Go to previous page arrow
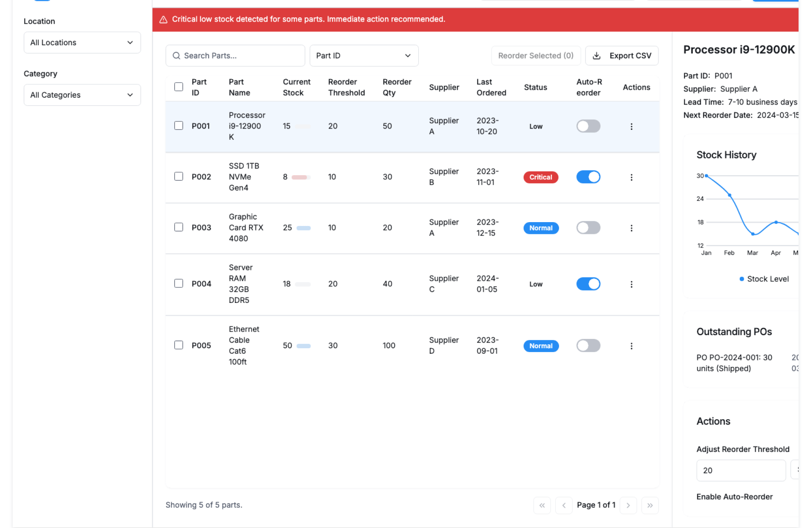812x528 pixels. point(563,505)
